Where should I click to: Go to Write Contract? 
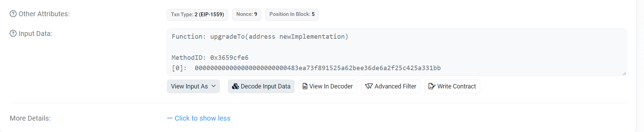click(x=452, y=86)
